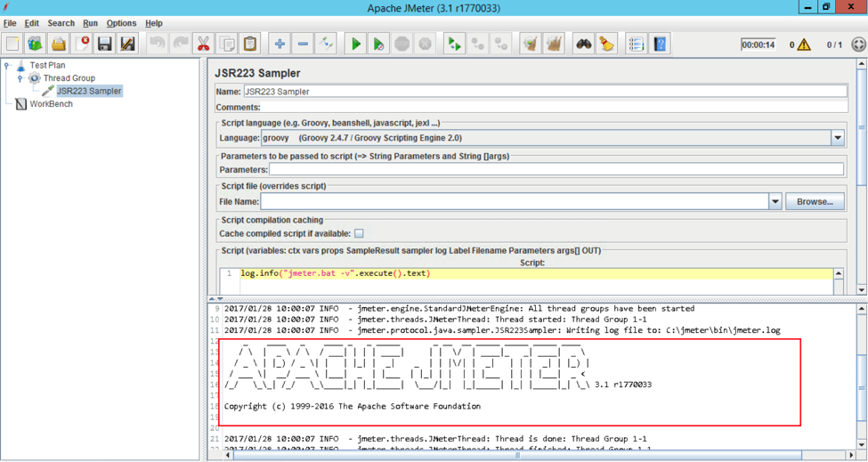Open the Help menu
This screenshot has width=868, height=462.
coord(154,23)
